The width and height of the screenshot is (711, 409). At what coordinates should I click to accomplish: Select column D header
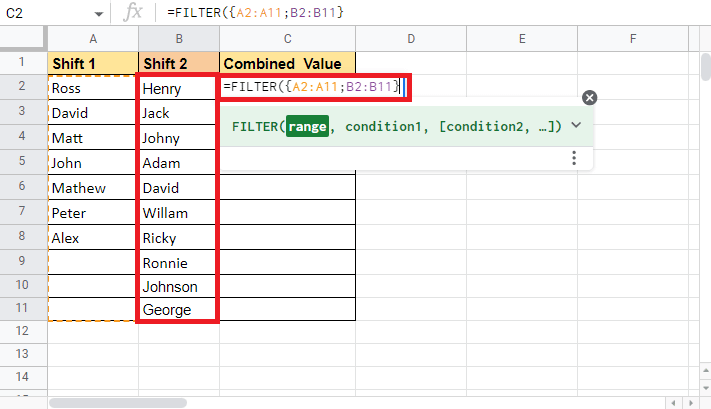[x=411, y=39]
